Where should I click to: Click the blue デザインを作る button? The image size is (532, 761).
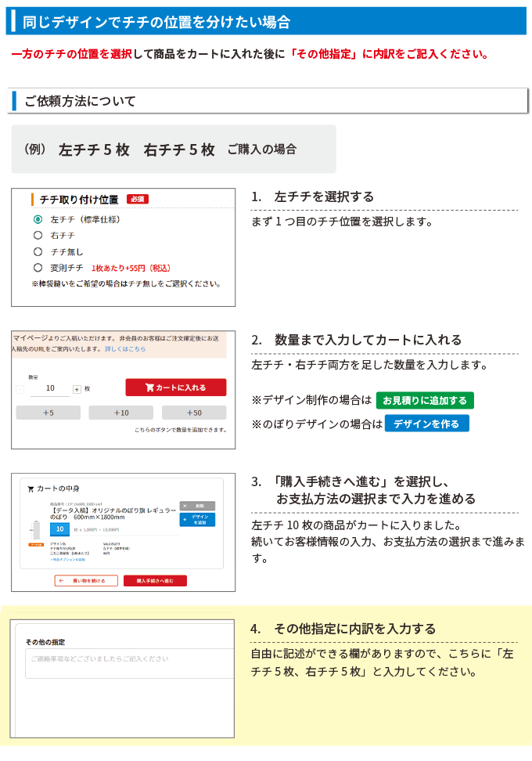(426, 424)
